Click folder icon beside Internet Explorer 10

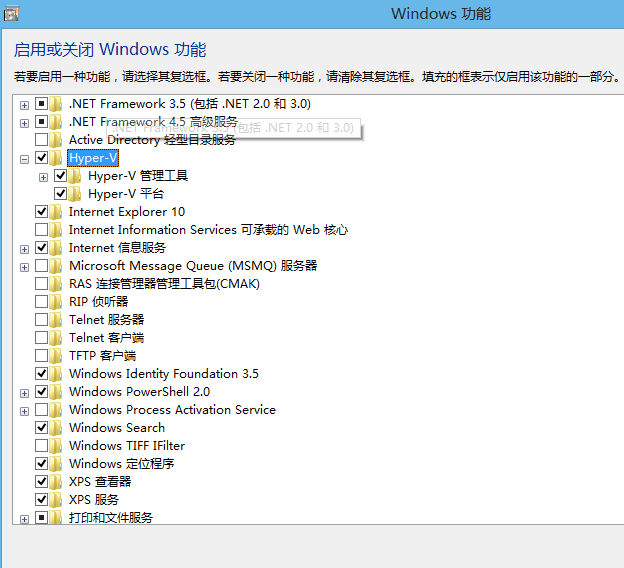[x=56, y=212]
